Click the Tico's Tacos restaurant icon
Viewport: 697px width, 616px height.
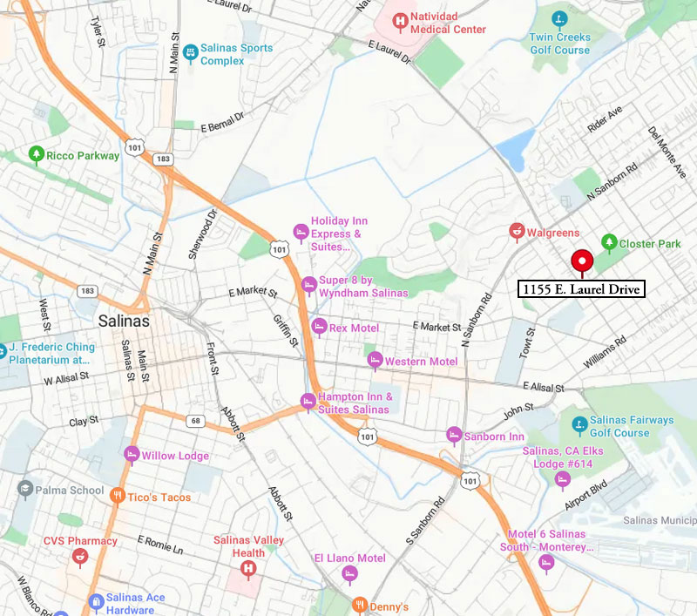pyautogui.click(x=118, y=495)
